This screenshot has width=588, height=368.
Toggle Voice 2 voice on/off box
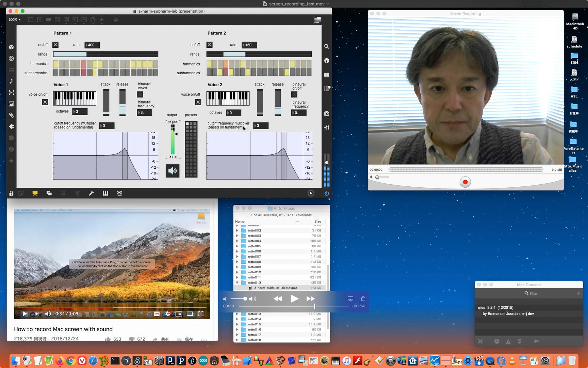pyautogui.click(x=198, y=102)
